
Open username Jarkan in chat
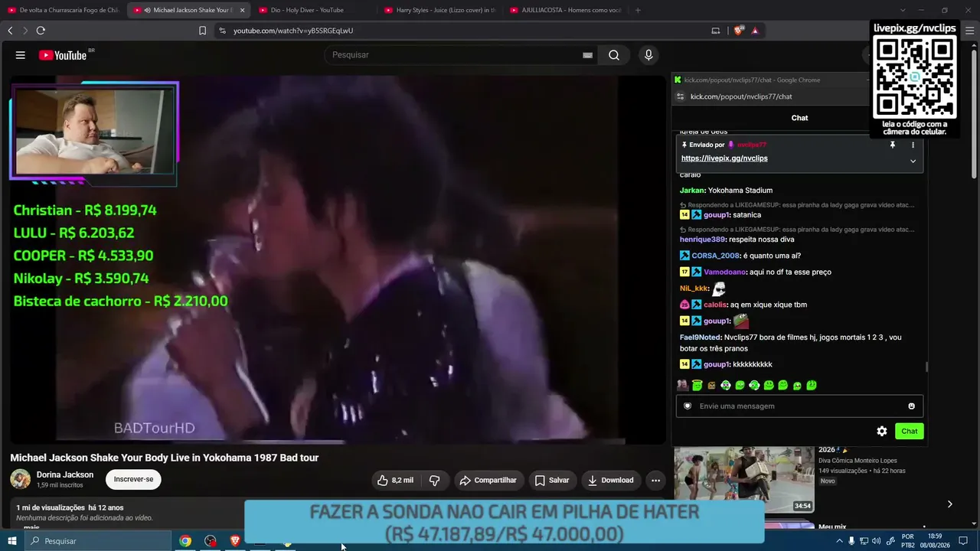691,191
